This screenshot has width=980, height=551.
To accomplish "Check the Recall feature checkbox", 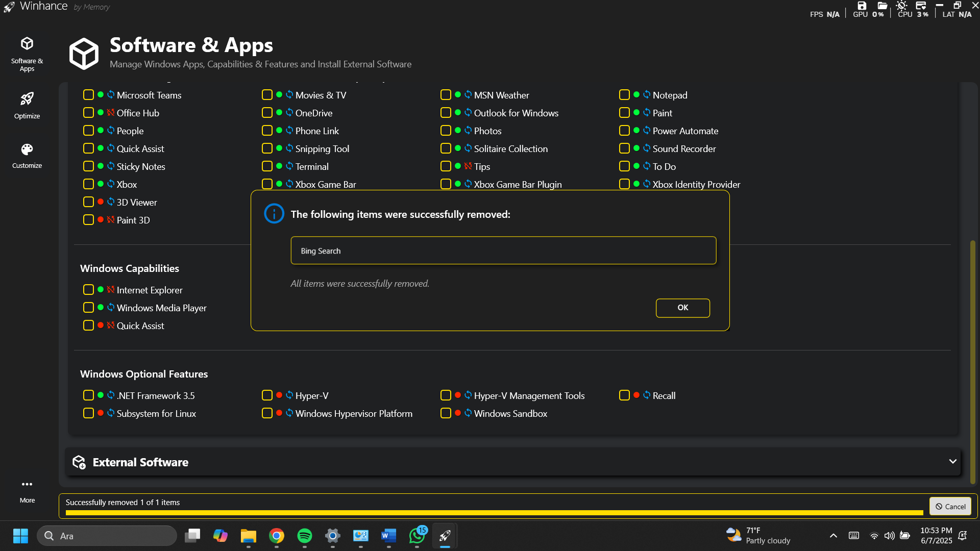I will pos(624,395).
